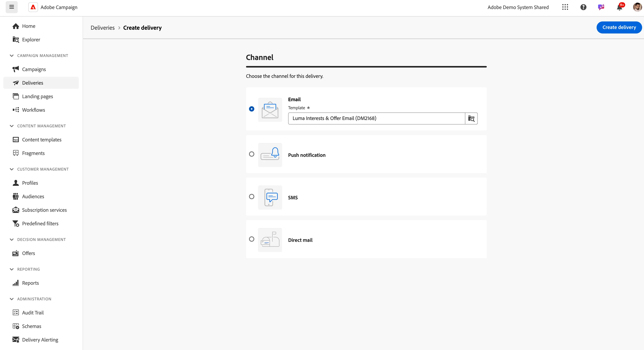Select the Email channel radio button
644x350 pixels.
[251, 109]
